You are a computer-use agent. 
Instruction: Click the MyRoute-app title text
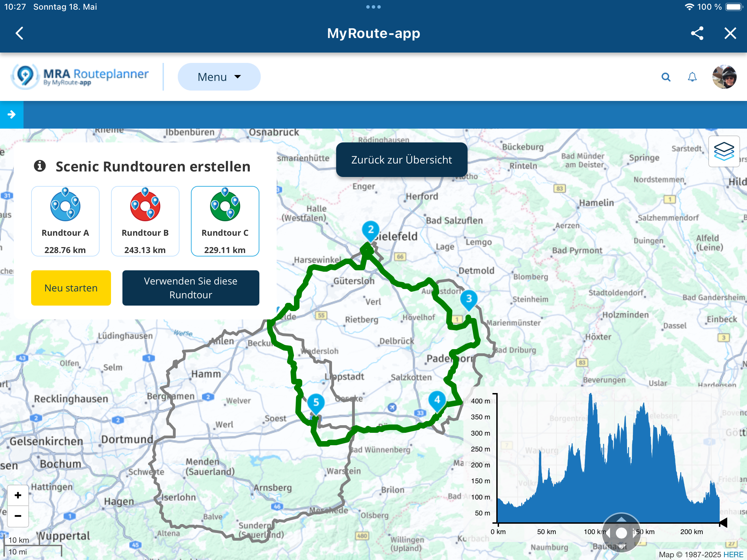[x=373, y=34]
